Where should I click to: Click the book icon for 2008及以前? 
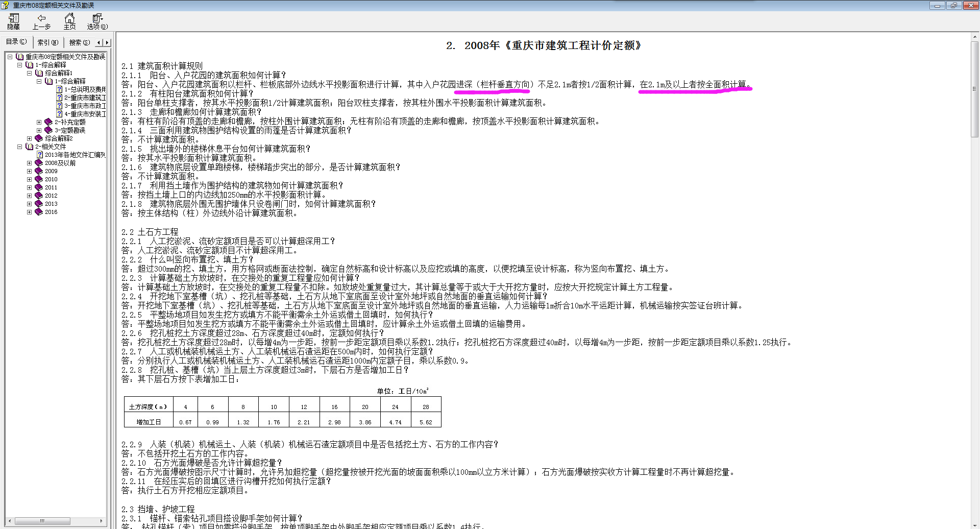(x=39, y=163)
